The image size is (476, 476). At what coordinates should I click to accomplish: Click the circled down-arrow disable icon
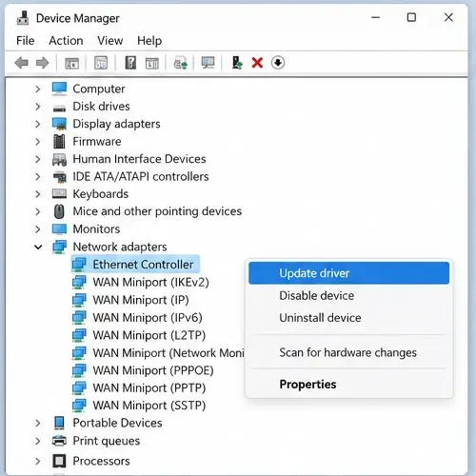[x=278, y=63]
